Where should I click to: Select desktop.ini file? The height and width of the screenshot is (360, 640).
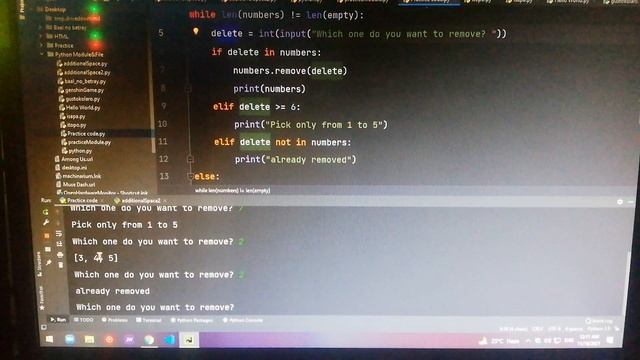[71, 168]
